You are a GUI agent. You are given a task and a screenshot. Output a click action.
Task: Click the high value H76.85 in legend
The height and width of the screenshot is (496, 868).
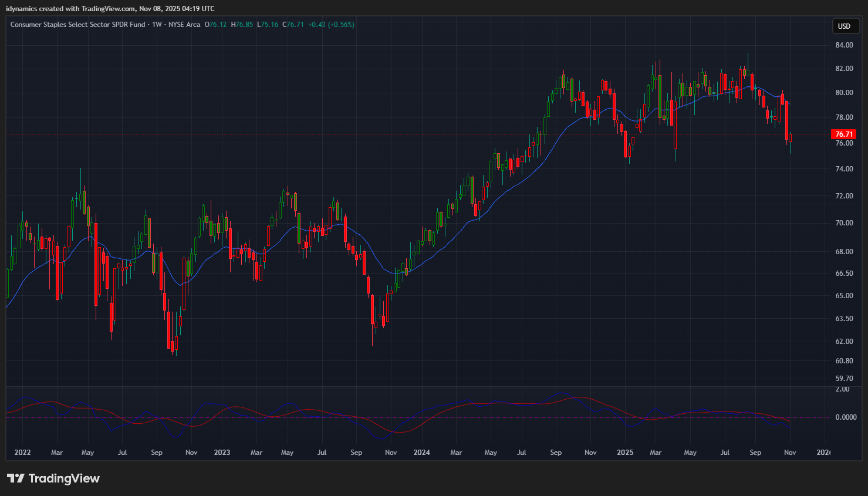click(x=242, y=25)
